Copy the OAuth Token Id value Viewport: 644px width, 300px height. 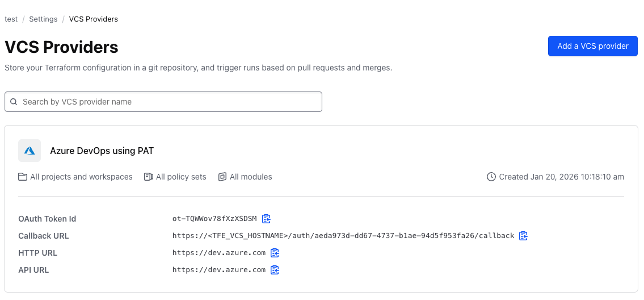266,219
